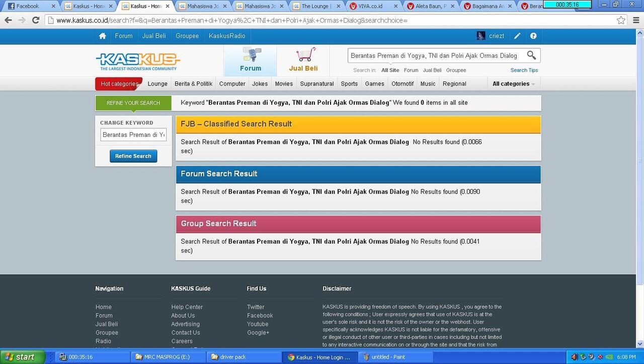This screenshot has height=364, width=644.
Task: Open the Supranatural category
Action: tap(317, 84)
